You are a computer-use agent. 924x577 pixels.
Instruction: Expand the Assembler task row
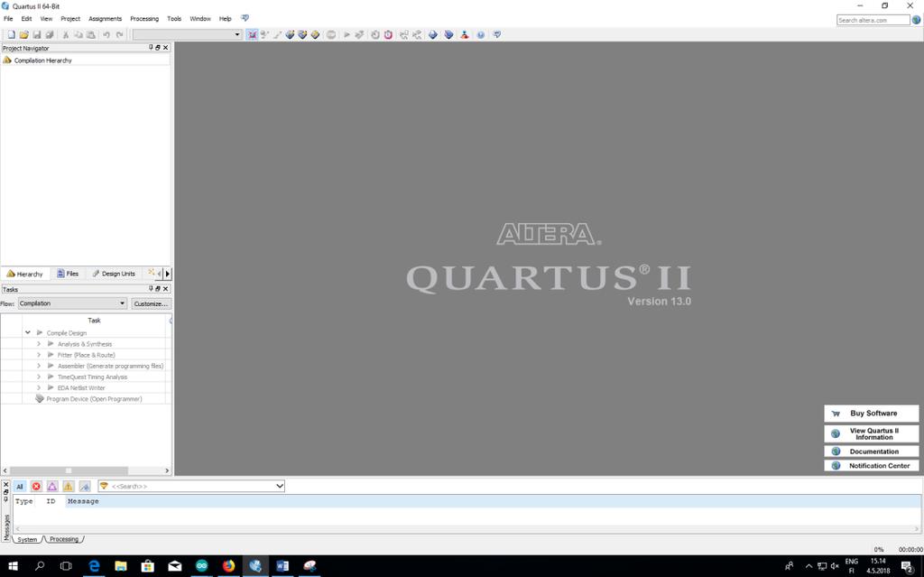(x=39, y=366)
